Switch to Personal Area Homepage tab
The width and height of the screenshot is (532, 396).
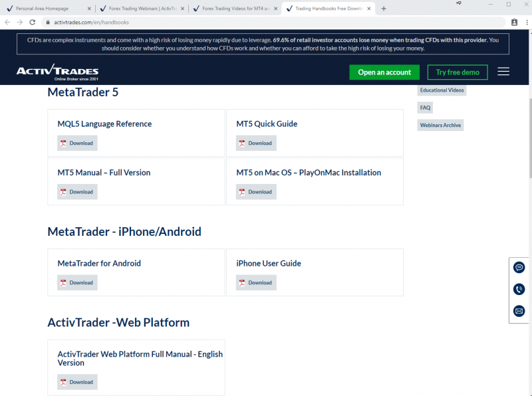48,9
